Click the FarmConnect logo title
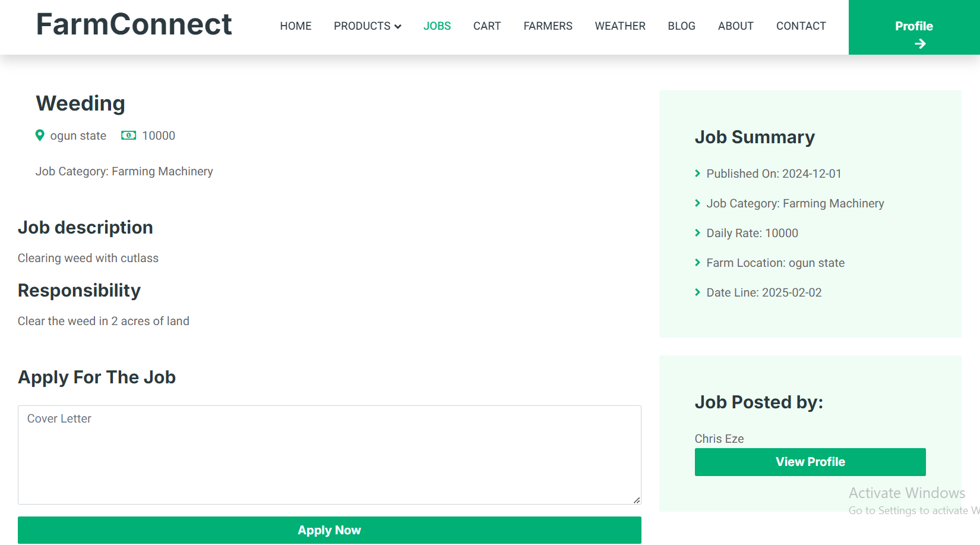 [x=134, y=24]
